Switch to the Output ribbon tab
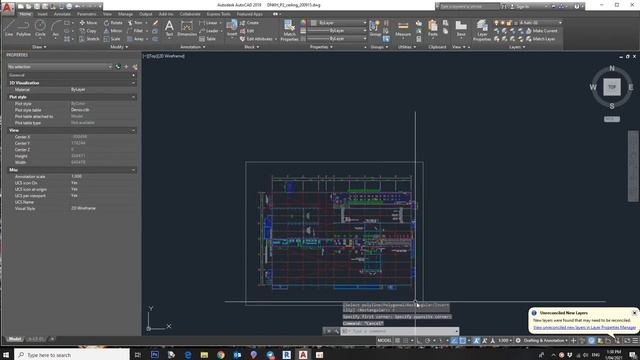The height and width of the screenshot is (360, 640). click(x=146, y=14)
